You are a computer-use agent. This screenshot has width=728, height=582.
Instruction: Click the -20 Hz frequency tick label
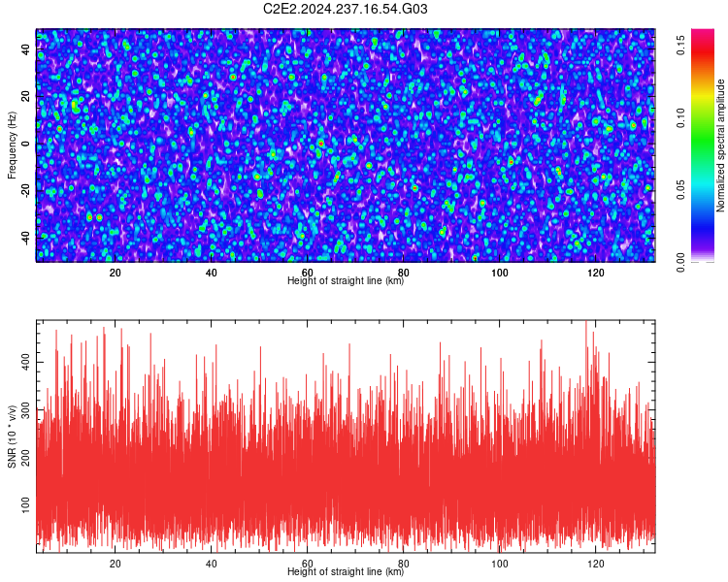point(25,191)
